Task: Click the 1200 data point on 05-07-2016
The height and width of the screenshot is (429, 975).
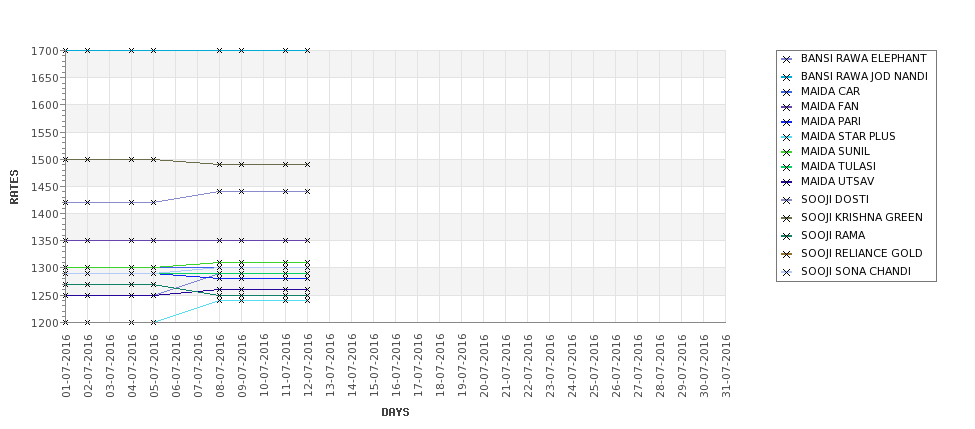Action: pyautogui.click(x=154, y=322)
